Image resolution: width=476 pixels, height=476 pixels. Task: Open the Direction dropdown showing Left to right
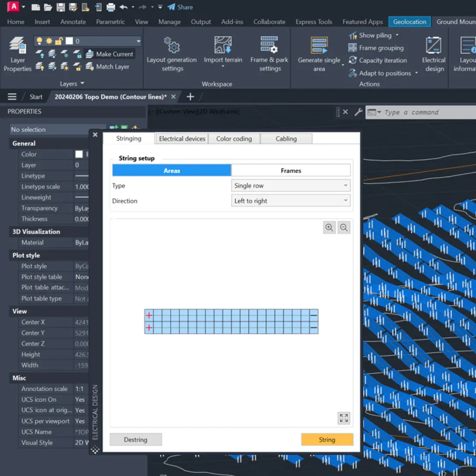290,200
